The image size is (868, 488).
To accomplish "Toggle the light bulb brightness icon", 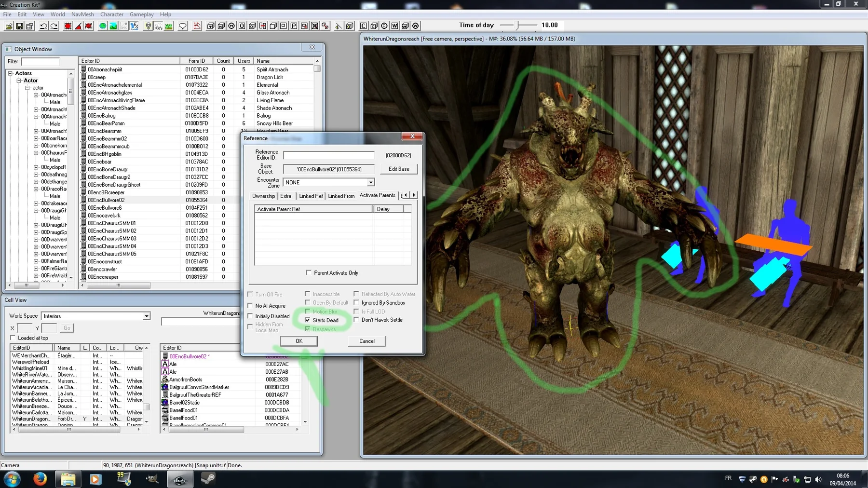I will [x=149, y=26].
